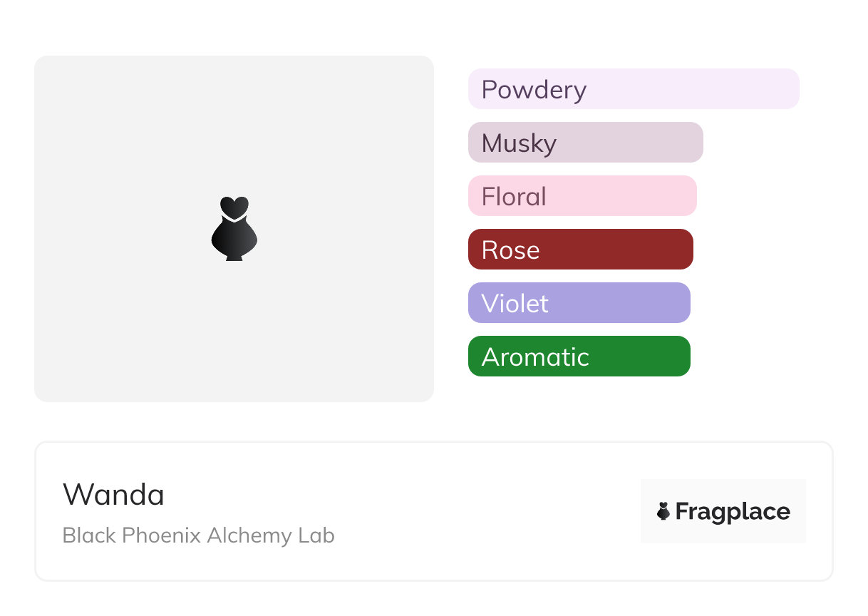Click the pedestal base of the bottle silhouette
Image resolution: width=868 pixels, height=616 pixels.
[x=234, y=256]
